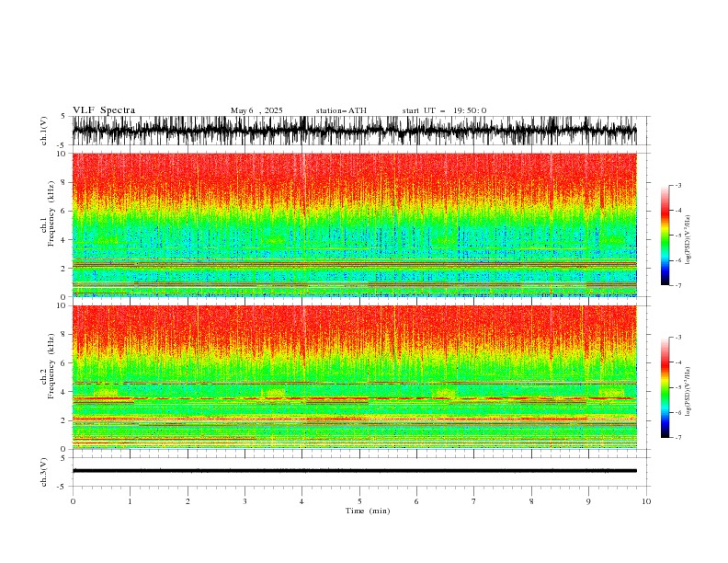Click the 'station=ATH' label
The height and width of the screenshot is (563, 728).
[x=341, y=110]
